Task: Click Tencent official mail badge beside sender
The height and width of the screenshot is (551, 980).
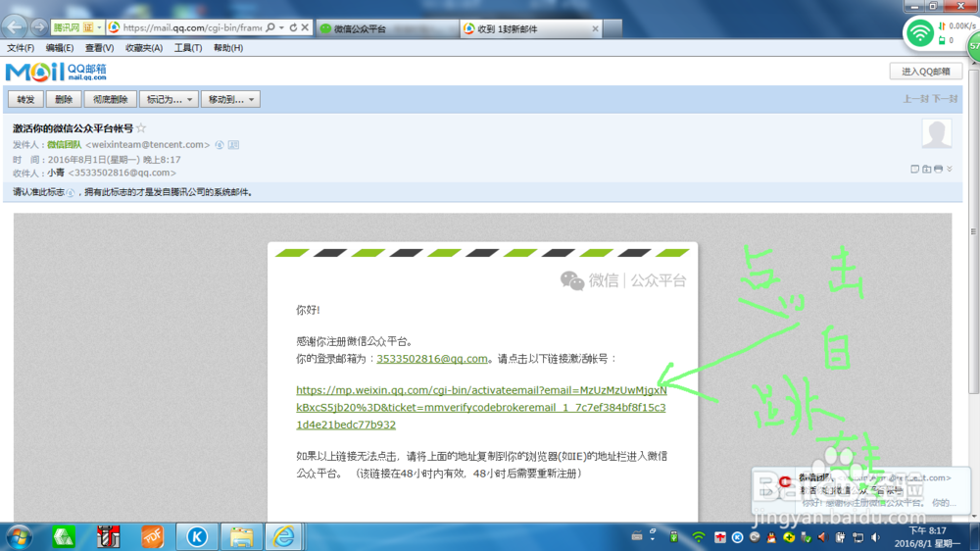Action: tap(220, 145)
